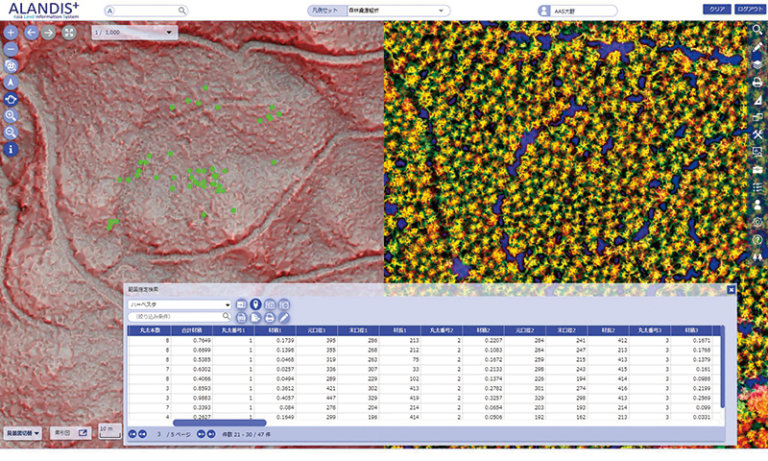Click the map pin icon in search panel
The height and width of the screenshot is (461, 768).
tap(256, 304)
